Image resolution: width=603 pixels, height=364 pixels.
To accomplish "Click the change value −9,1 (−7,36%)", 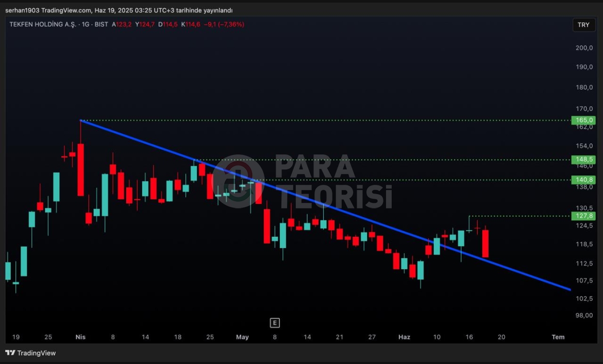I will point(224,24).
